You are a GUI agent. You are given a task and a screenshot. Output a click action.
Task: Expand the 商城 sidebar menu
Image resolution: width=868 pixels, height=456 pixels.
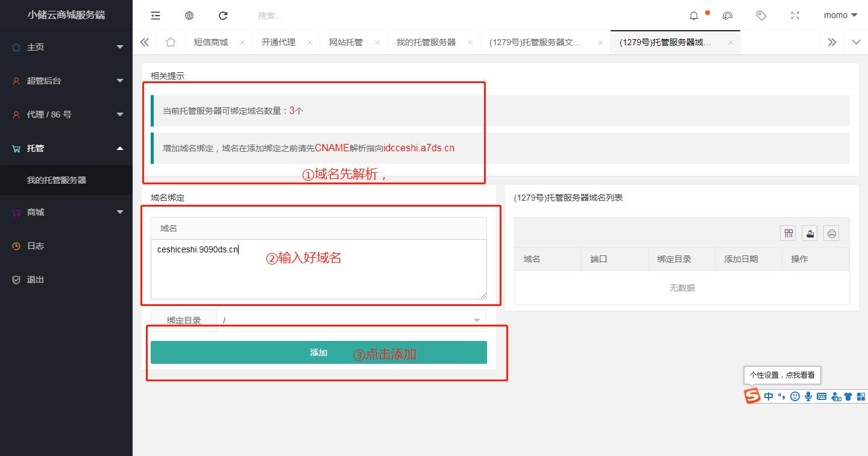(66, 212)
